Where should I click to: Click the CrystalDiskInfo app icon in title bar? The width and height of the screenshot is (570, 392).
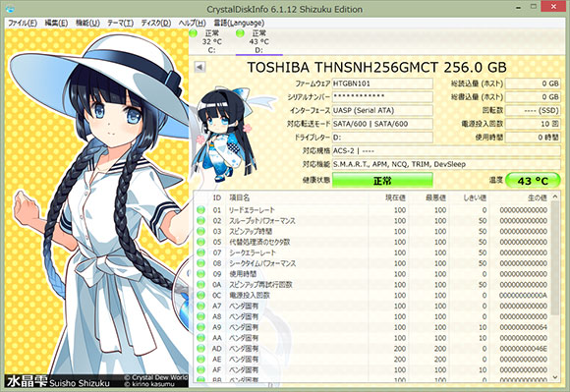tap(11, 9)
